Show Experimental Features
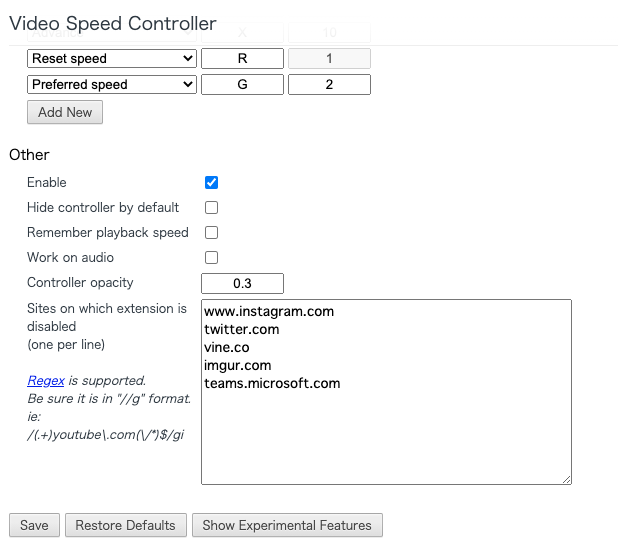The height and width of the screenshot is (551, 618). pos(287,525)
